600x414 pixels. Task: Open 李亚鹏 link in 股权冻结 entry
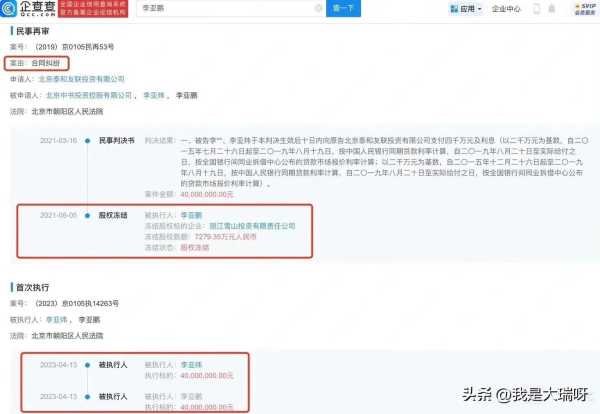[191, 215]
